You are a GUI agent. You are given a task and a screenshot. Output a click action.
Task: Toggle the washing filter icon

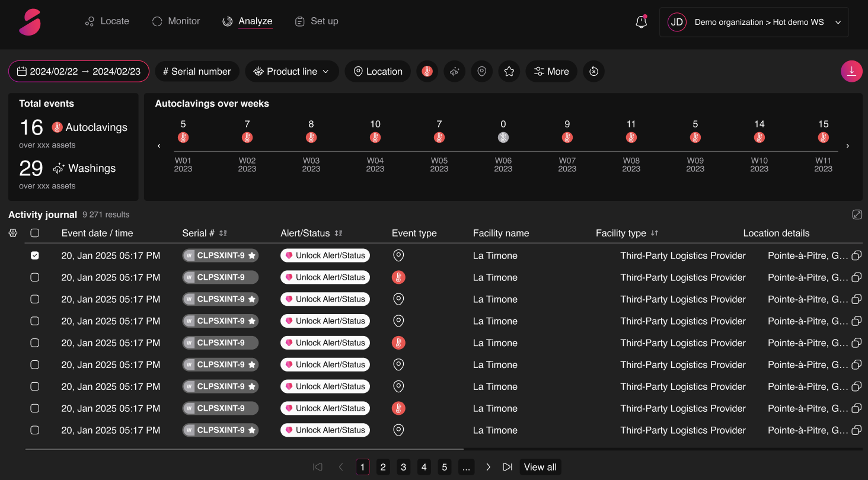pos(454,71)
